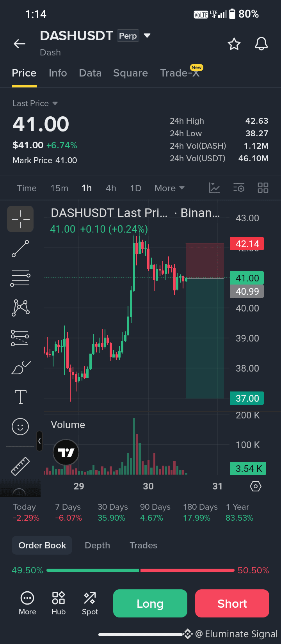Select the XABCD pattern tool
The image size is (281, 644).
click(21, 308)
